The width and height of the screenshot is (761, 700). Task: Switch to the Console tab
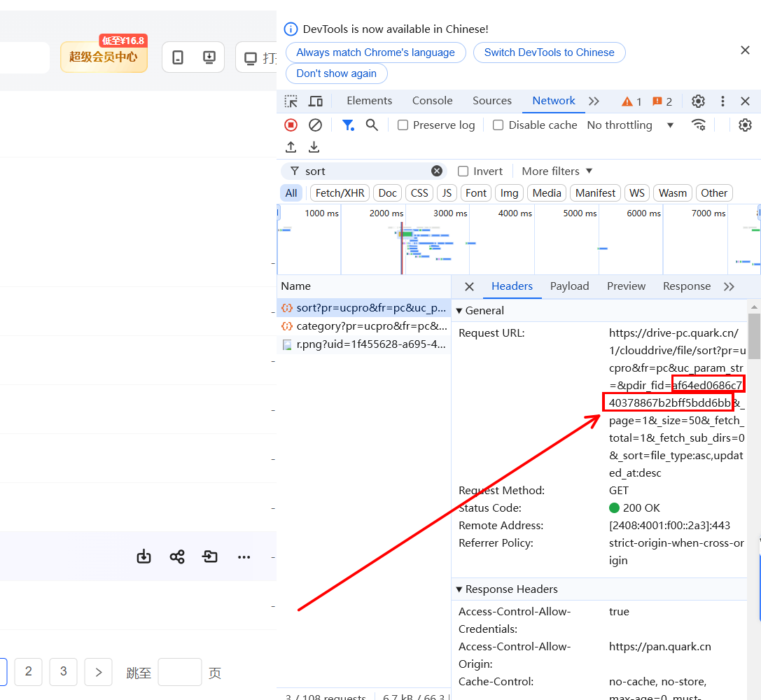432,101
